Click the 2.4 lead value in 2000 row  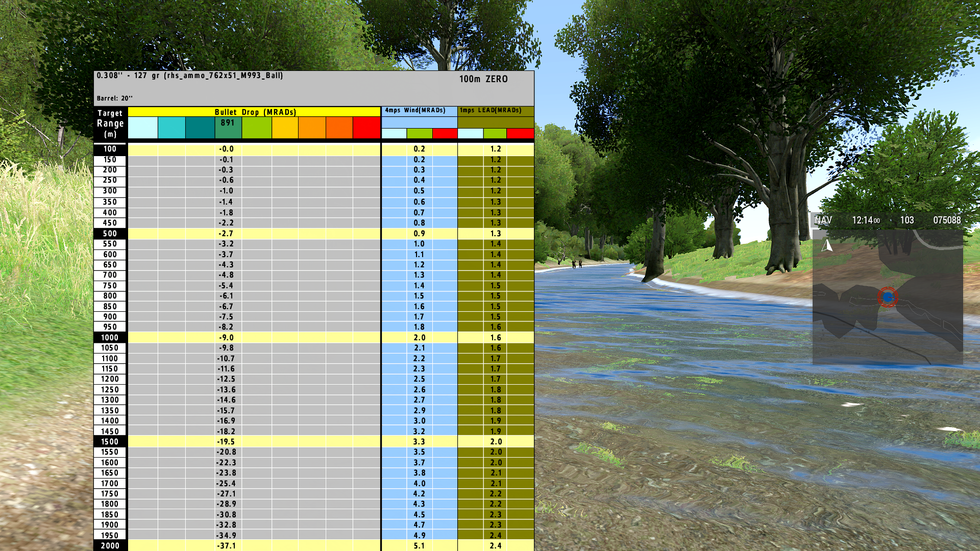tap(496, 546)
